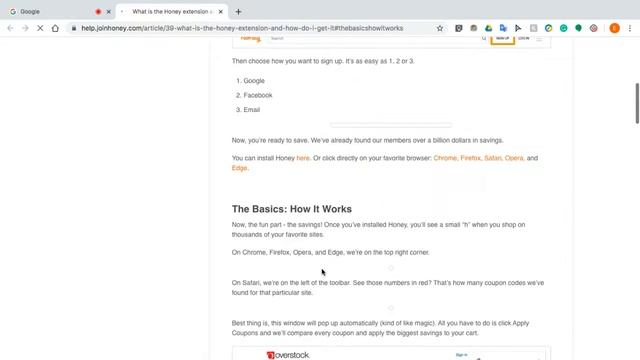
Task: Open the Google Drive extension icon
Action: click(489, 28)
